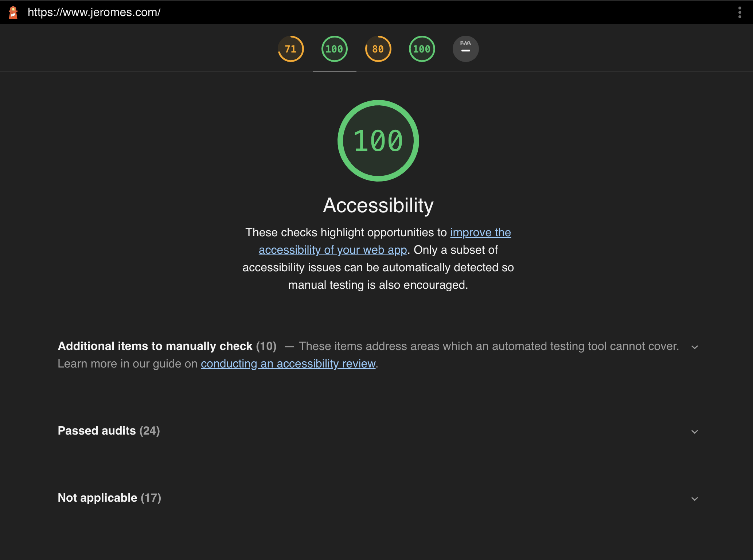Viewport: 753px width, 560px height.
Task: Open the second 100 SEO score gauge
Action: point(422,49)
